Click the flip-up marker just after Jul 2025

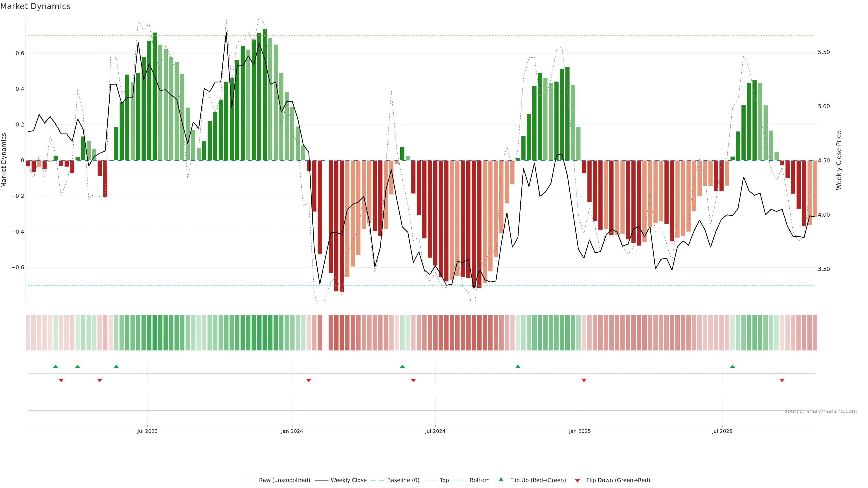(x=733, y=366)
